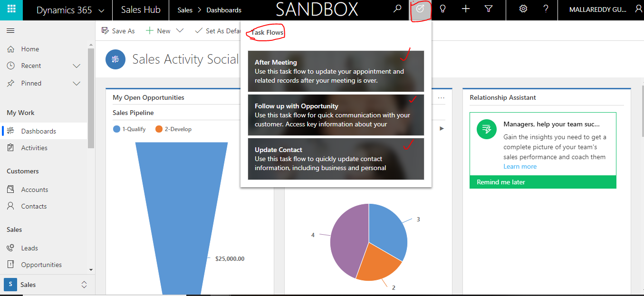Screen dimensions: 644x296
Task: Toggle the hamburger site map menu
Action: click(x=10, y=30)
